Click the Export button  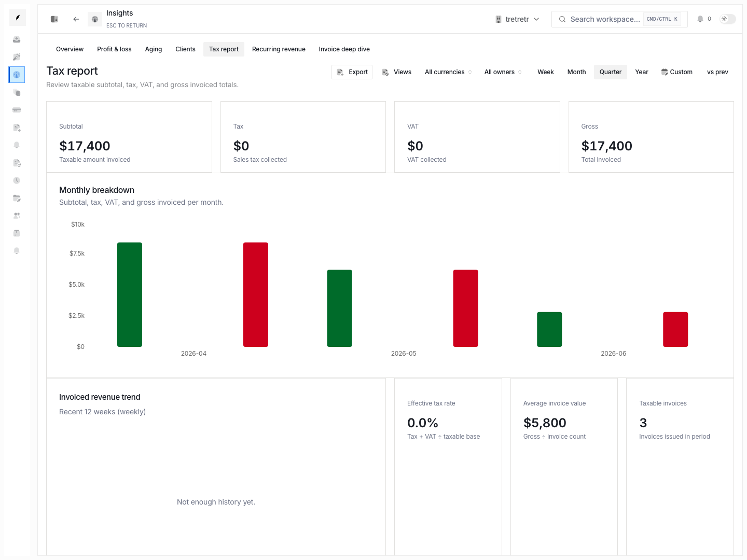pos(352,72)
